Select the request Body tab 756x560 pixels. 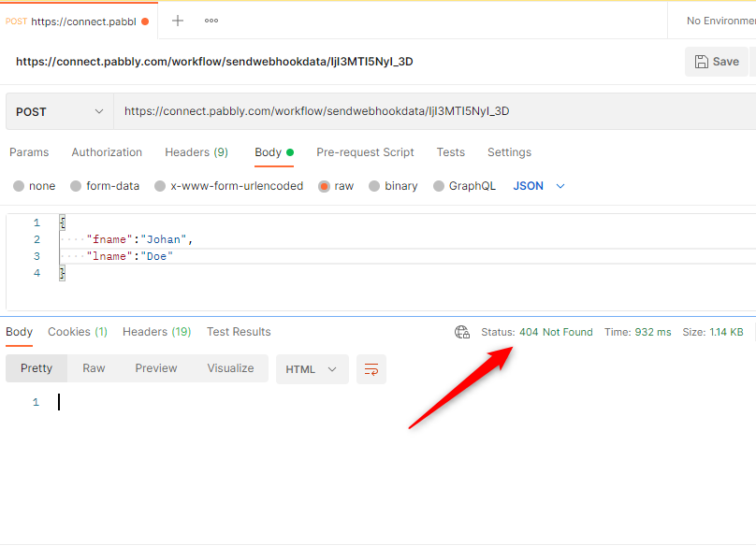tap(274, 152)
